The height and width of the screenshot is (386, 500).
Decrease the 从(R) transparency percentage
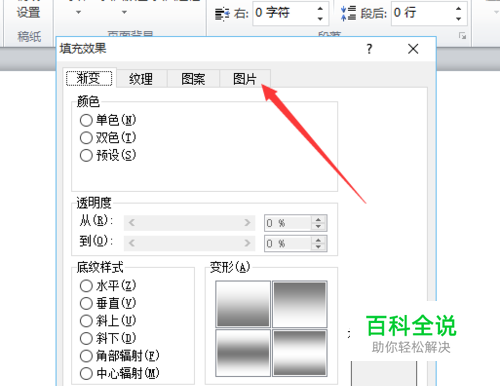coord(319,227)
